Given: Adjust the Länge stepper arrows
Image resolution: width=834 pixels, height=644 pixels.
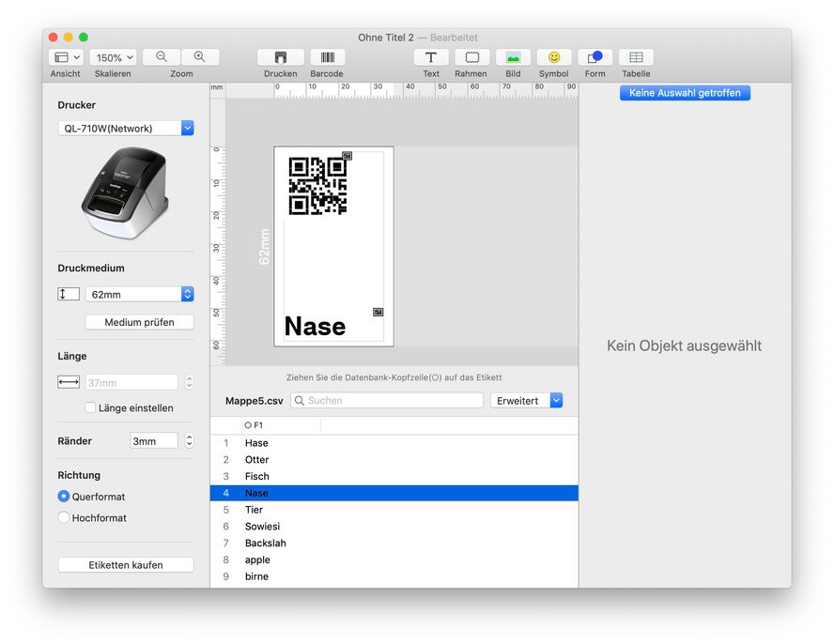Looking at the screenshot, I should pos(190,382).
